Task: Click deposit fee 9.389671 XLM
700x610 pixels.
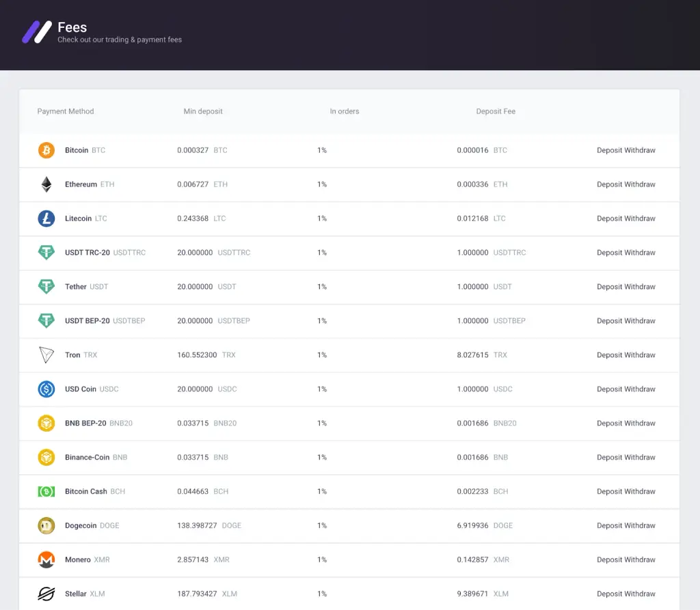Action: pyautogui.click(x=483, y=594)
